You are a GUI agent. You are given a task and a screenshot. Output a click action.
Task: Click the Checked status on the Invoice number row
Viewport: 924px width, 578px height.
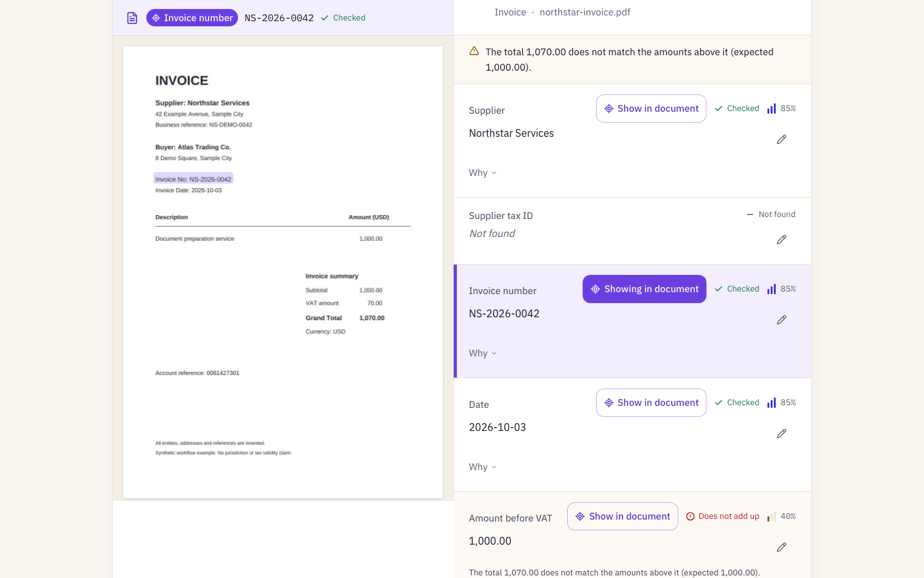click(x=737, y=289)
